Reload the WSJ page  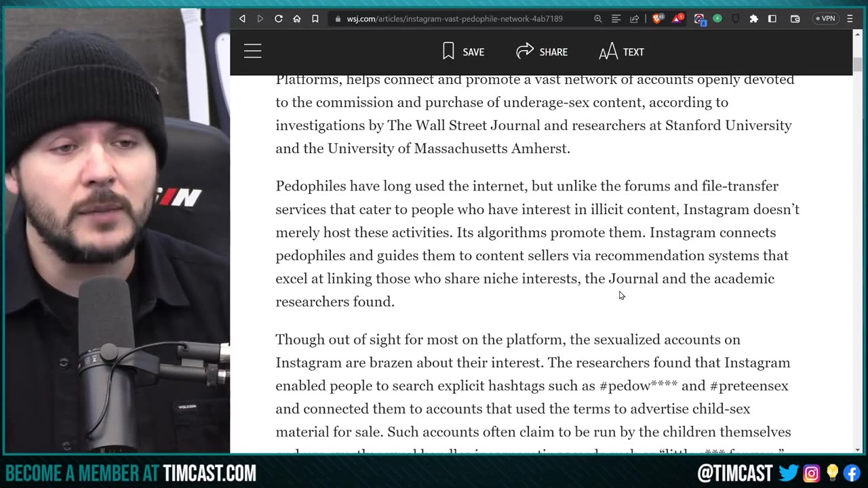pyautogui.click(x=278, y=19)
